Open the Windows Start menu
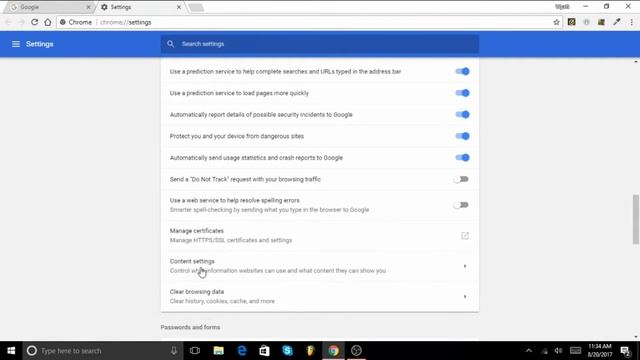640x360 pixels. 11,351
